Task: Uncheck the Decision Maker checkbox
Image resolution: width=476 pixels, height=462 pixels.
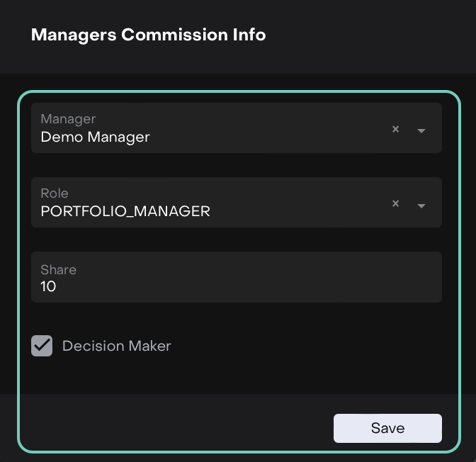Action: (42, 346)
